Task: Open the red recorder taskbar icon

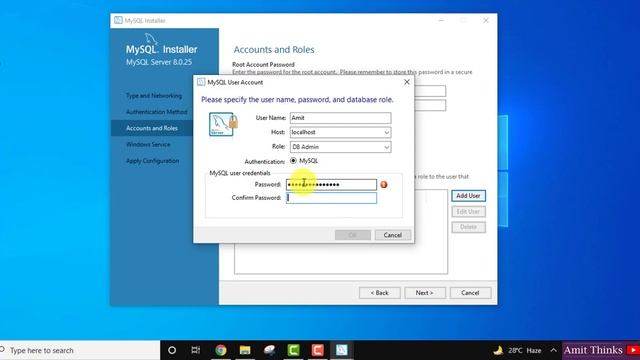Action: pos(318,350)
